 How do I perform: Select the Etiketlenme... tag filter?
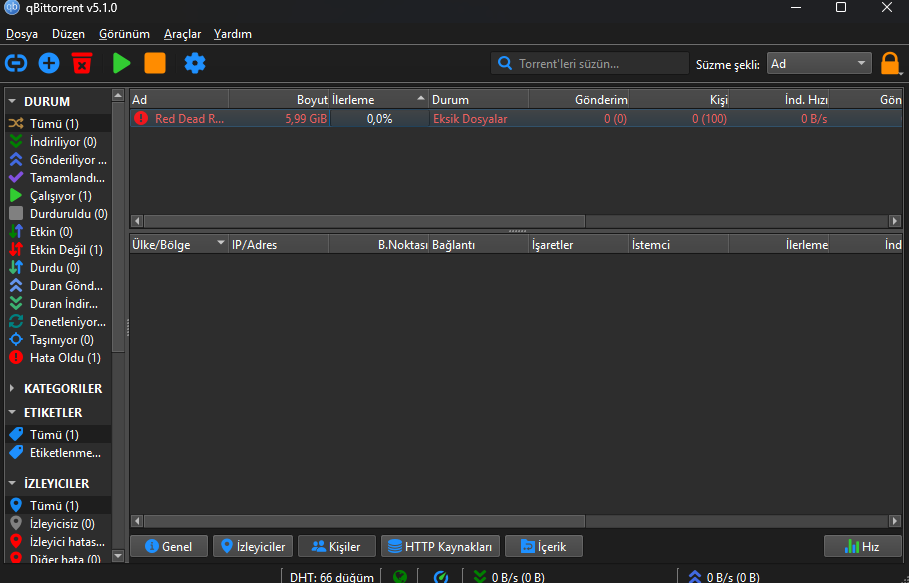pos(58,452)
